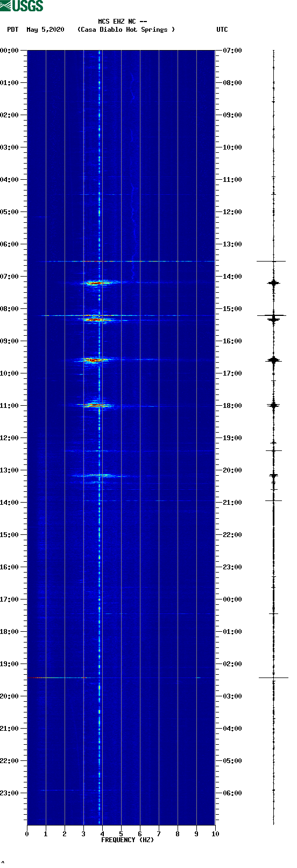Click the '0' frequency tick label
The width and height of the screenshot is (297, 868).
tap(27, 834)
